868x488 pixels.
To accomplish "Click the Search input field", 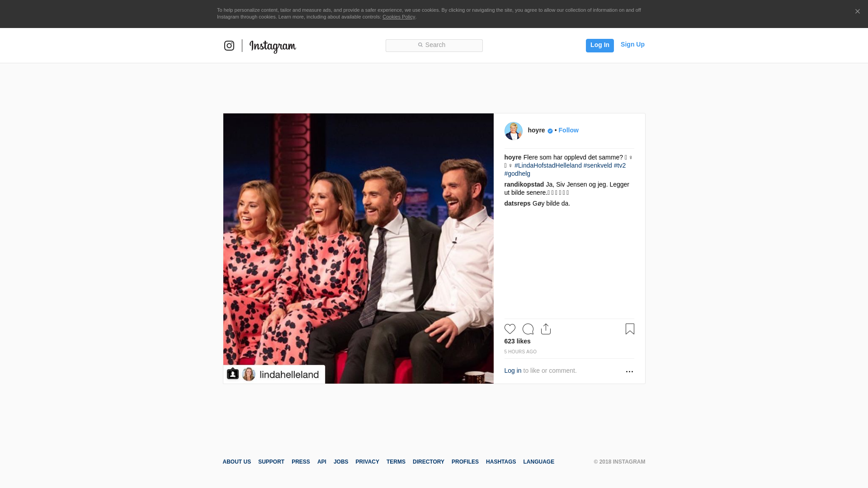I will click(x=434, y=45).
